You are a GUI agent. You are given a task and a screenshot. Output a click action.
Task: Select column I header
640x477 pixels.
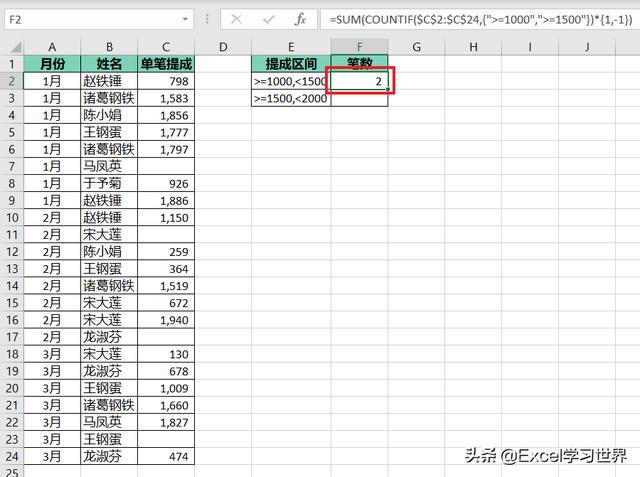coord(530,47)
